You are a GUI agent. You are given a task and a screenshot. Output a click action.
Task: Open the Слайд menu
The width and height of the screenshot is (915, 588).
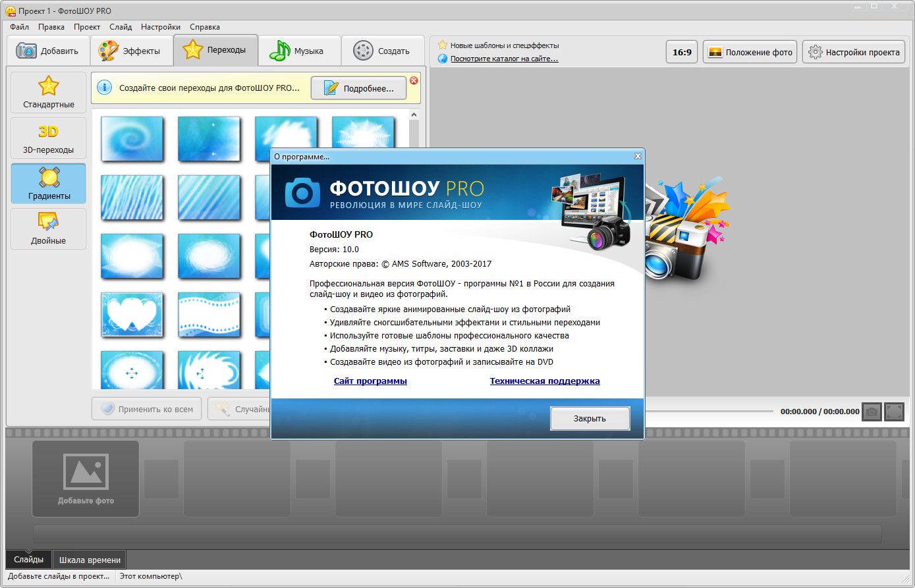click(121, 27)
